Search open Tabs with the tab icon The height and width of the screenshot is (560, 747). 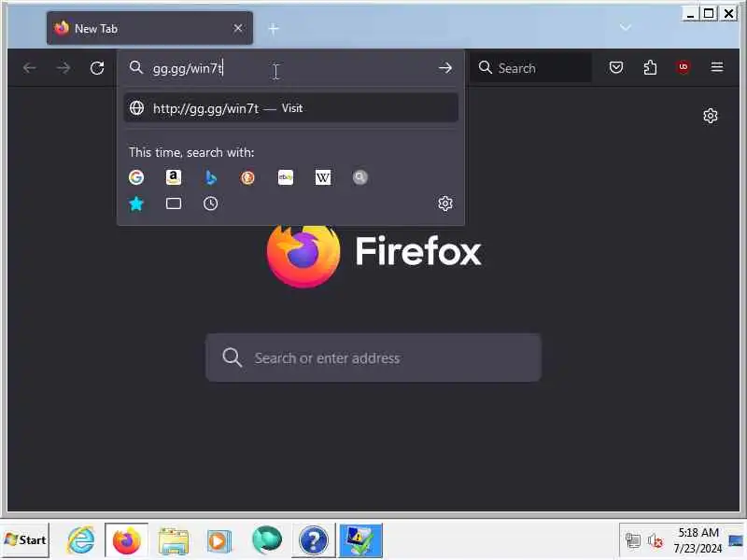pos(174,203)
